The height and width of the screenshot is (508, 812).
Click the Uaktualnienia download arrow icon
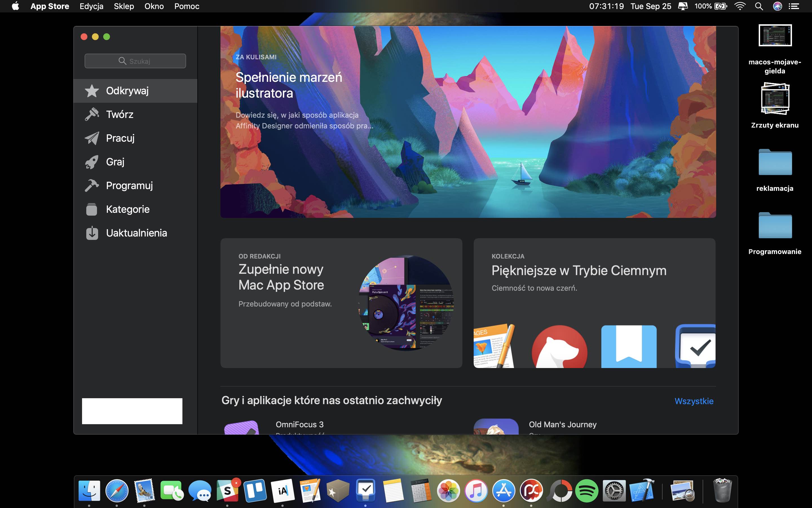pyautogui.click(x=92, y=233)
